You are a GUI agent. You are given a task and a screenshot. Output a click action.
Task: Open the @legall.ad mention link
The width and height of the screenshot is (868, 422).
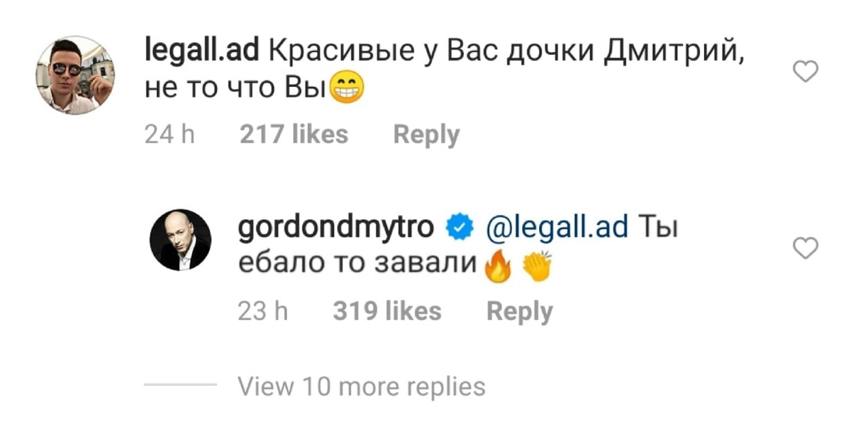click(557, 228)
